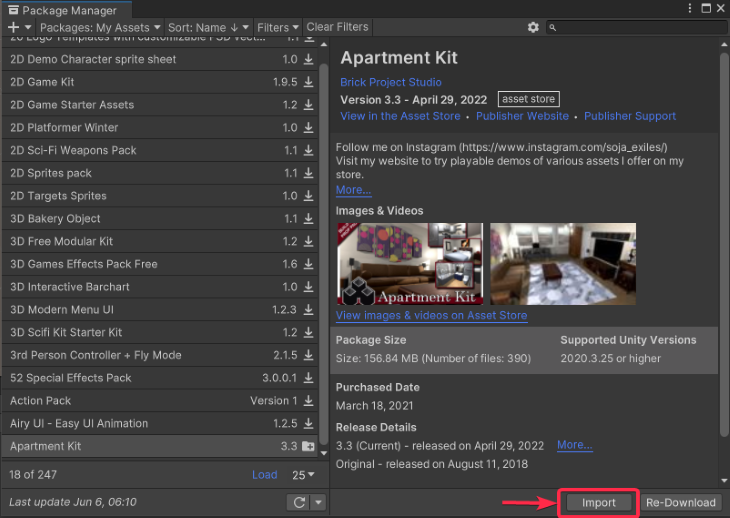Select 2D Game Kit in list
730x518 pixels.
tap(160, 82)
